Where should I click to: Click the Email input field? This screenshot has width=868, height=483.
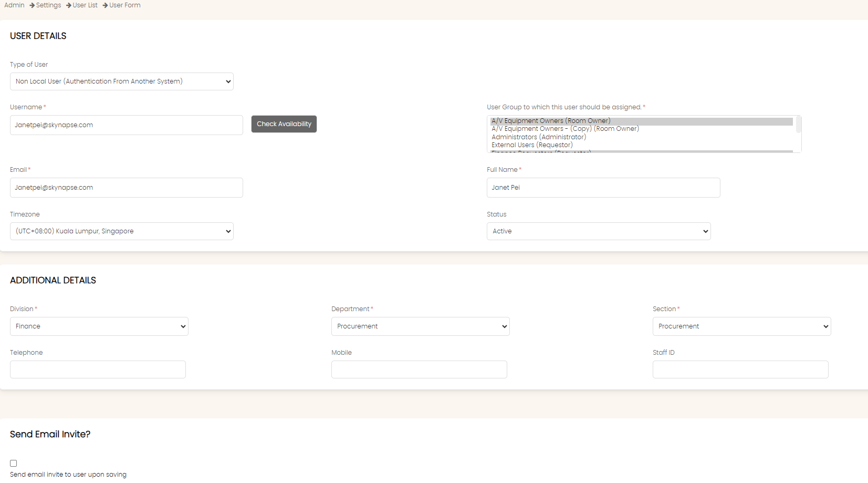click(127, 188)
